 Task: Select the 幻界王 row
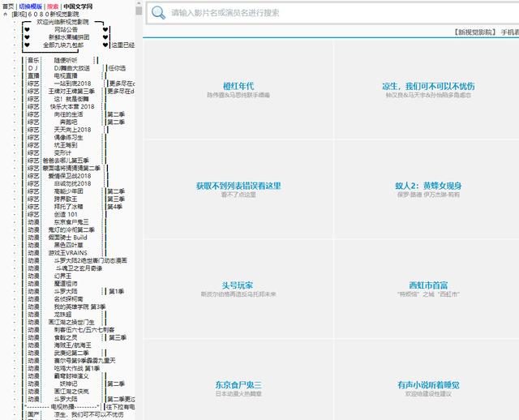point(62,276)
